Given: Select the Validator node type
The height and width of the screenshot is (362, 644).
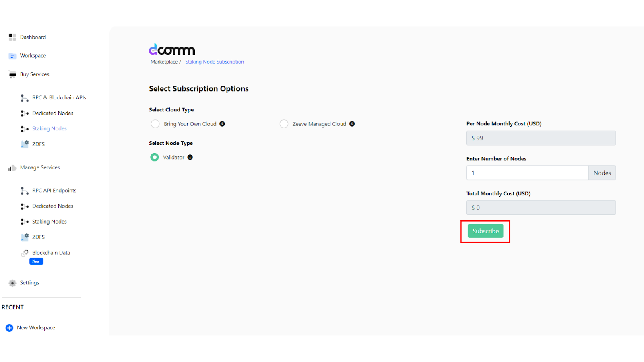Looking at the screenshot, I should (154, 157).
